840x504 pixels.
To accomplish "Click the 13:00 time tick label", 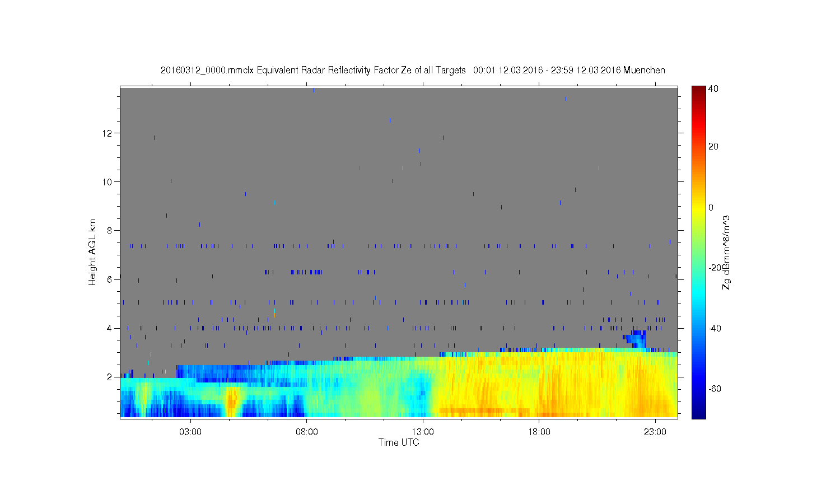I will (x=423, y=432).
